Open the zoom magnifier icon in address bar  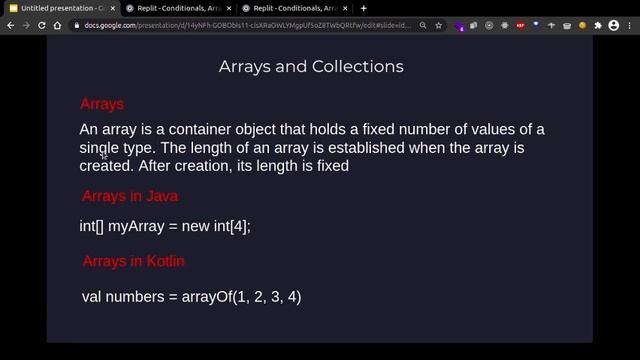(423, 25)
